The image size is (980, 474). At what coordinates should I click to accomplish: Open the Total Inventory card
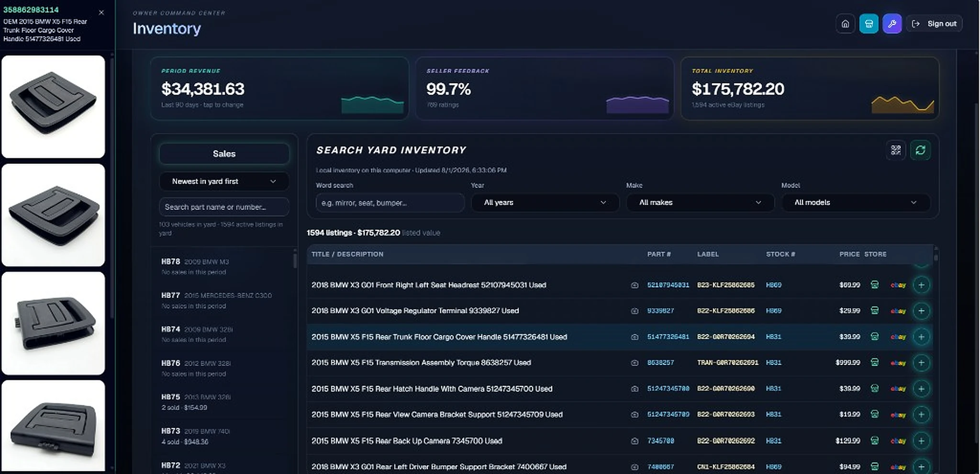pyautogui.click(x=810, y=89)
